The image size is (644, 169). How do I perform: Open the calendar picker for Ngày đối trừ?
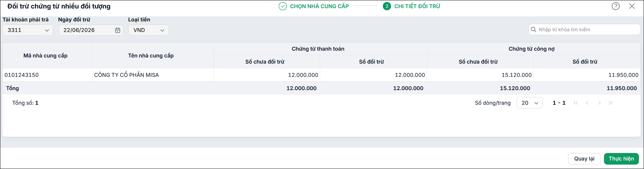[118, 30]
